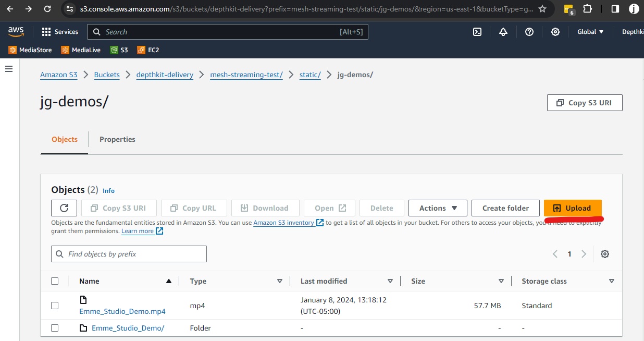This screenshot has width=644, height=341.
Task: Toggle the browser side panel icon
Action: (x=615, y=9)
